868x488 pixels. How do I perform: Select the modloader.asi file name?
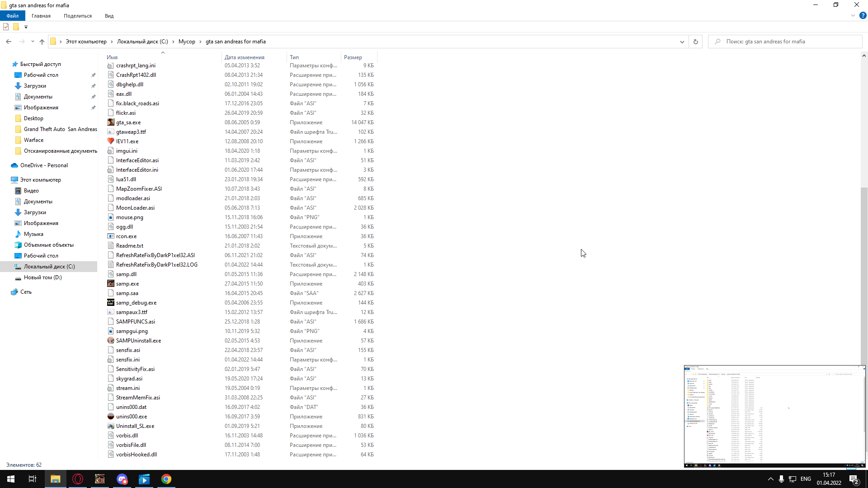tap(133, 198)
